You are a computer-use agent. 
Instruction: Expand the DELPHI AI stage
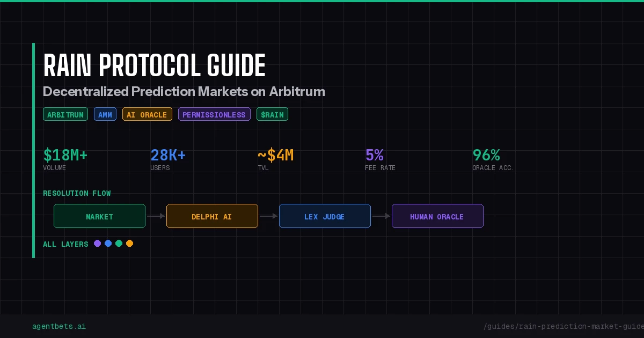click(x=212, y=216)
